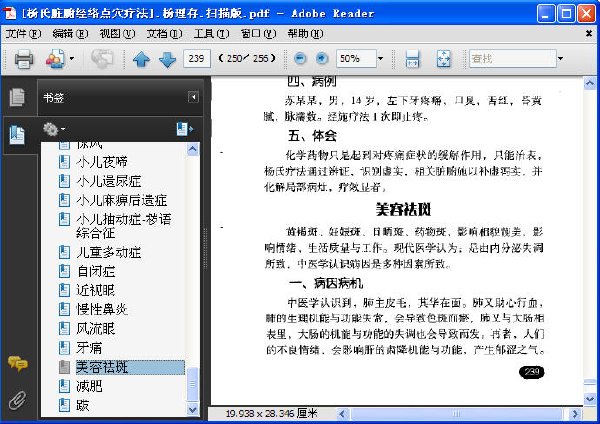Click bookmark page icon beside 慢性鼻炎
The image size is (600, 424).
(64, 309)
